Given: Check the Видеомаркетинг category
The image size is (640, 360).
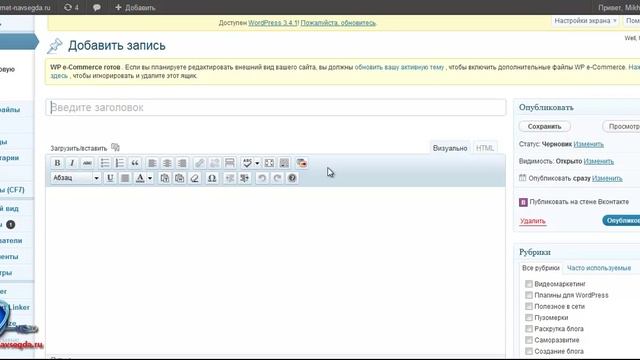Looking at the screenshot, I should [529, 284].
